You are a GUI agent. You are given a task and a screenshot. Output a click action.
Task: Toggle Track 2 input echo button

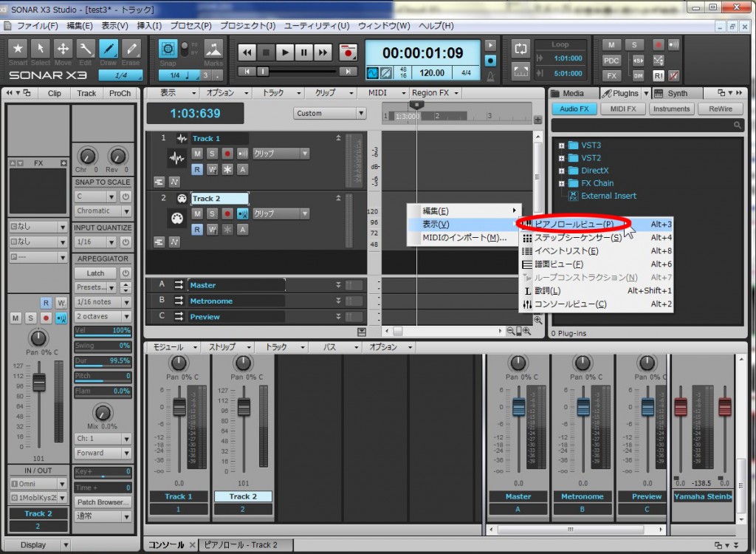242,213
